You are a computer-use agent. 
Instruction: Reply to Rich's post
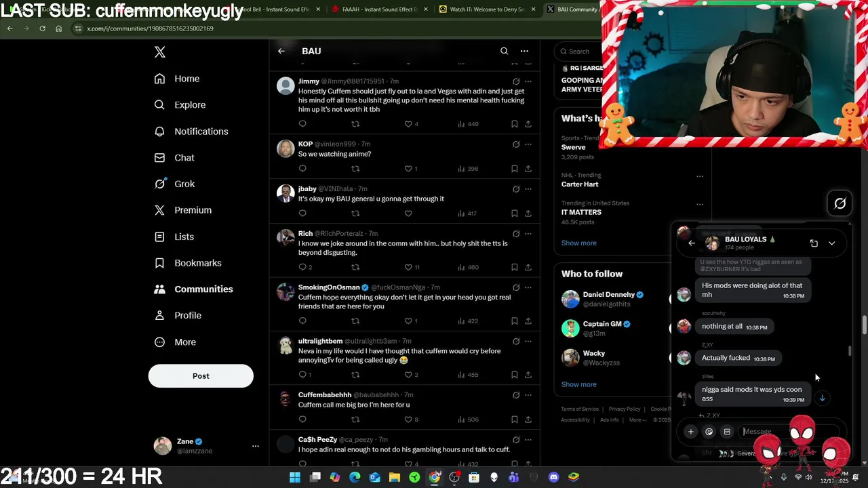[302, 267]
